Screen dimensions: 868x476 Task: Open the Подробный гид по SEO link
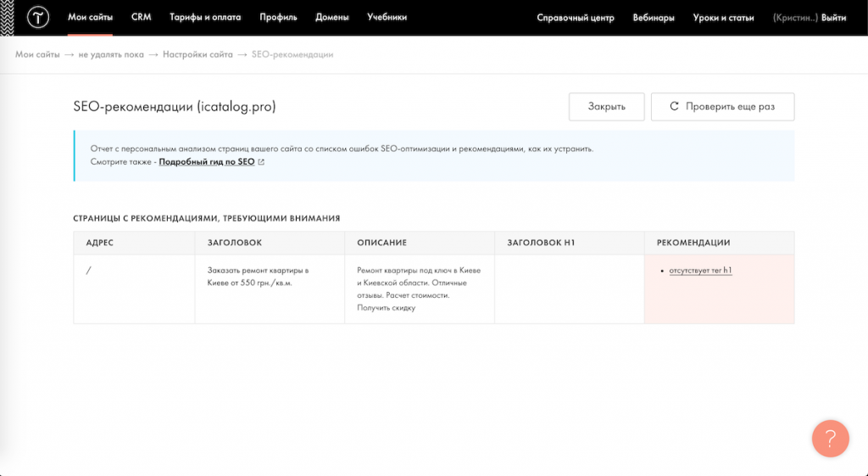pos(206,162)
